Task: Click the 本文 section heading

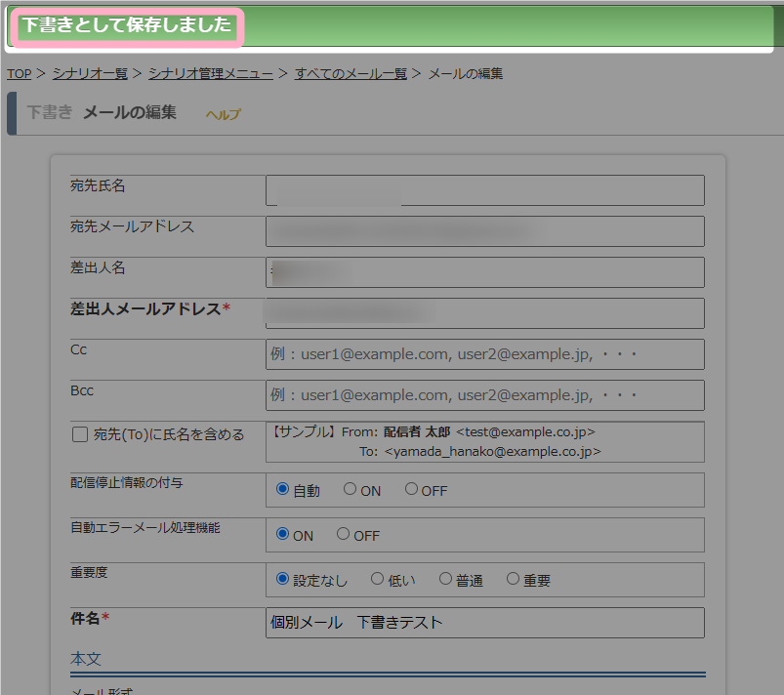Action: pos(86,659)
